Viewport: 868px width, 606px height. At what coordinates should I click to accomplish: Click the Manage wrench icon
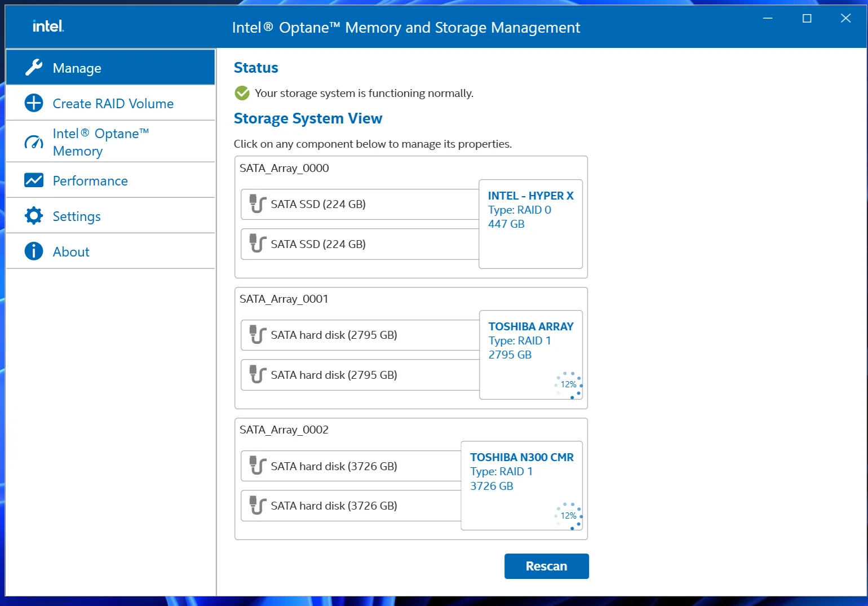34,68
